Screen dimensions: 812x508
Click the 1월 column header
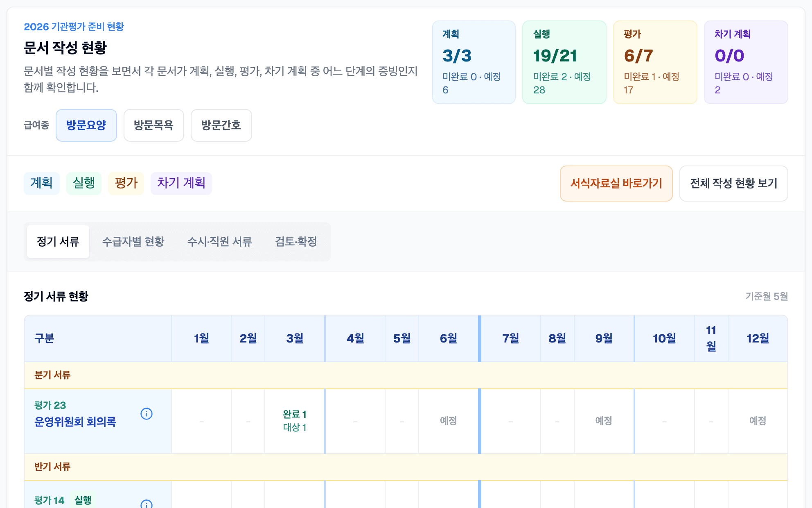(x=201, y=339)
